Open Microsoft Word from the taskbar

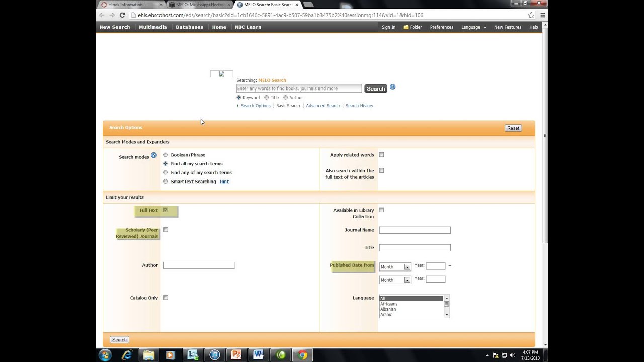click(x=259, y=355)
